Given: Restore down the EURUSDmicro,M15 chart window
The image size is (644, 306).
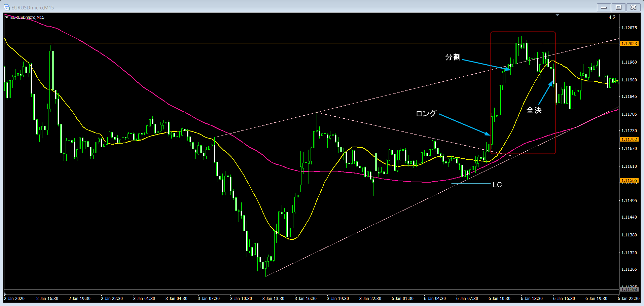Looking at the screenshot, I should [x=619, y=7].
